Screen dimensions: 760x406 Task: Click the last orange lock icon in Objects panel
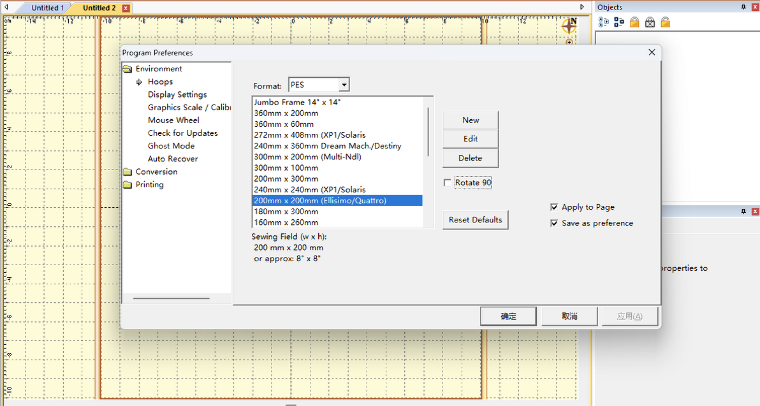[665, 22]
